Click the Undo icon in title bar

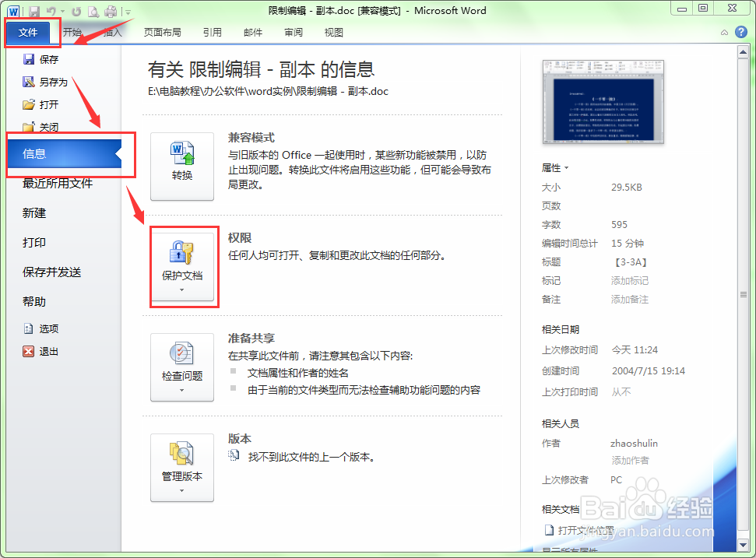point(51,11)
